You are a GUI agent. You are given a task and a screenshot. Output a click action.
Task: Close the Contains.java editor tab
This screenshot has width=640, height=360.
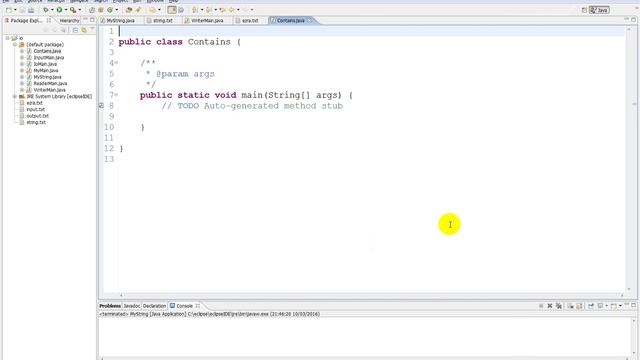point(310,20)
